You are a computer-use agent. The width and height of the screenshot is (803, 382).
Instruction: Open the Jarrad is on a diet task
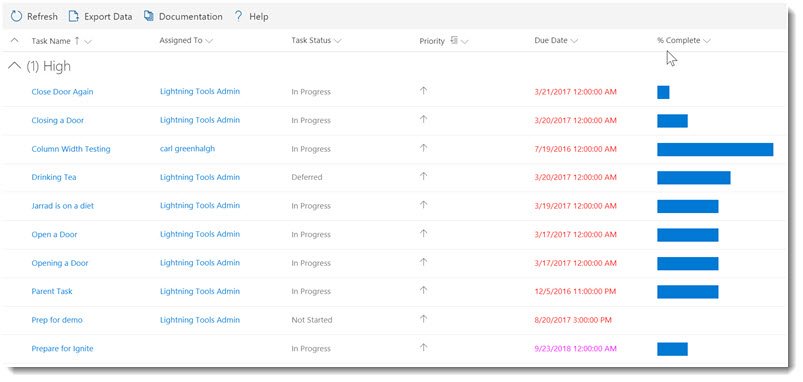click(63, 206)
